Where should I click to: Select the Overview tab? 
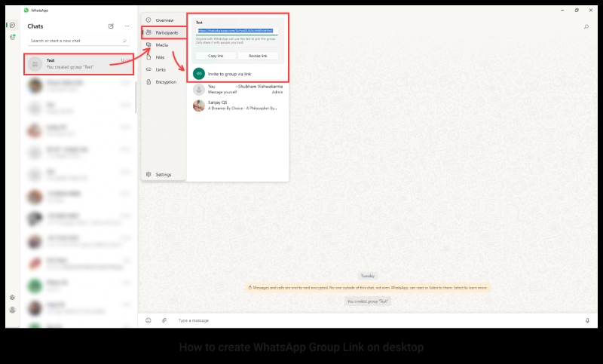(164, 20)
